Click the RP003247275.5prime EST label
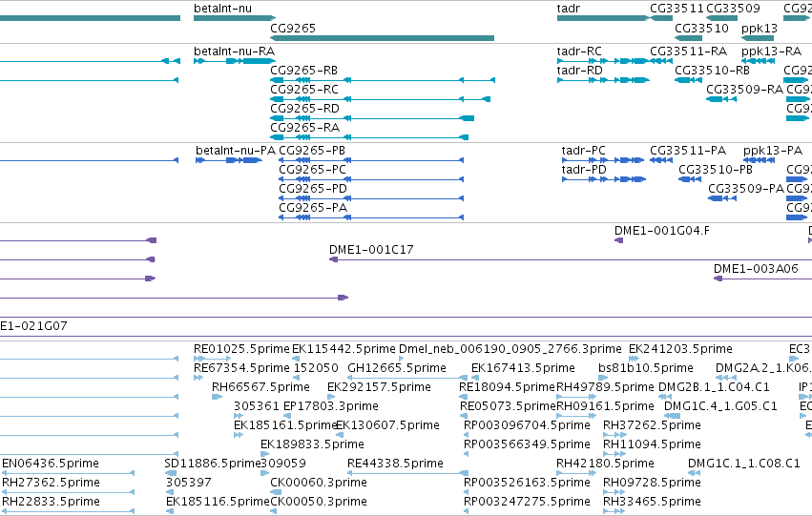 click(527, 503)
